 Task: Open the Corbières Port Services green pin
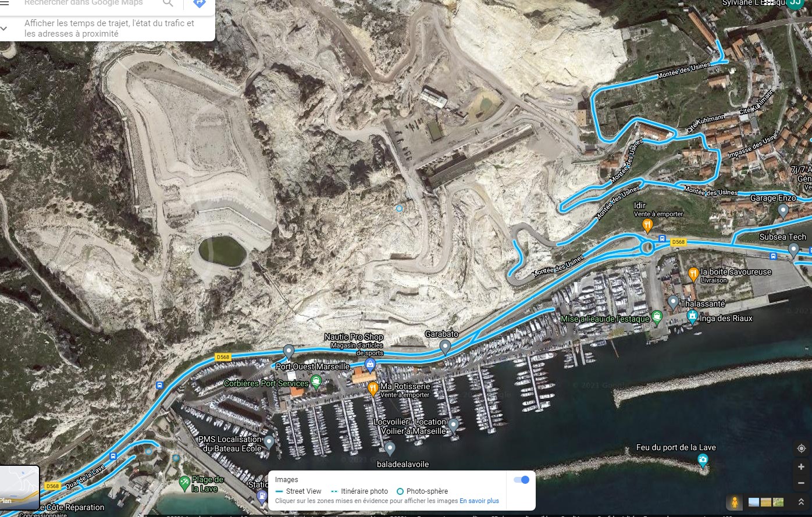coord(316,382)
